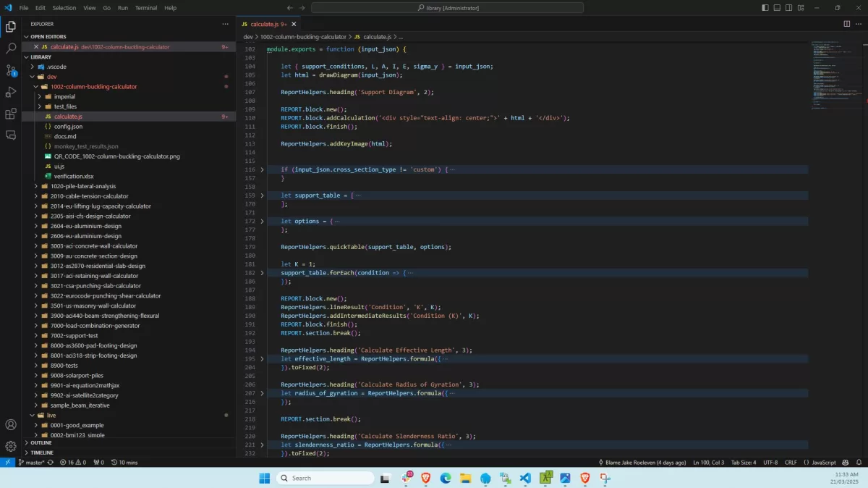Open verification.xlsx in the file tree

pos(73,176)
